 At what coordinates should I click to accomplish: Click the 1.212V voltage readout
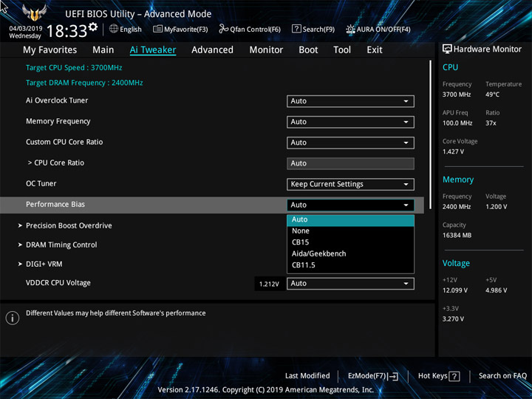[269, 284]
